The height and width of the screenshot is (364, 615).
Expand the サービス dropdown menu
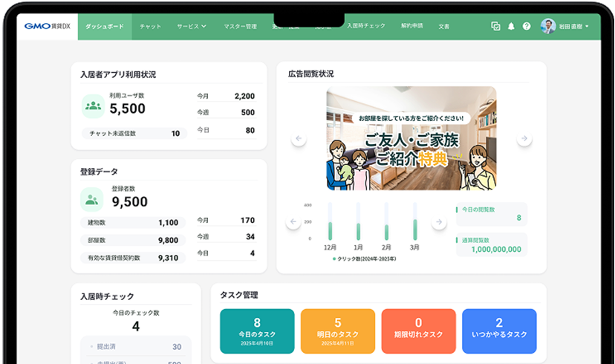[192, 26]
